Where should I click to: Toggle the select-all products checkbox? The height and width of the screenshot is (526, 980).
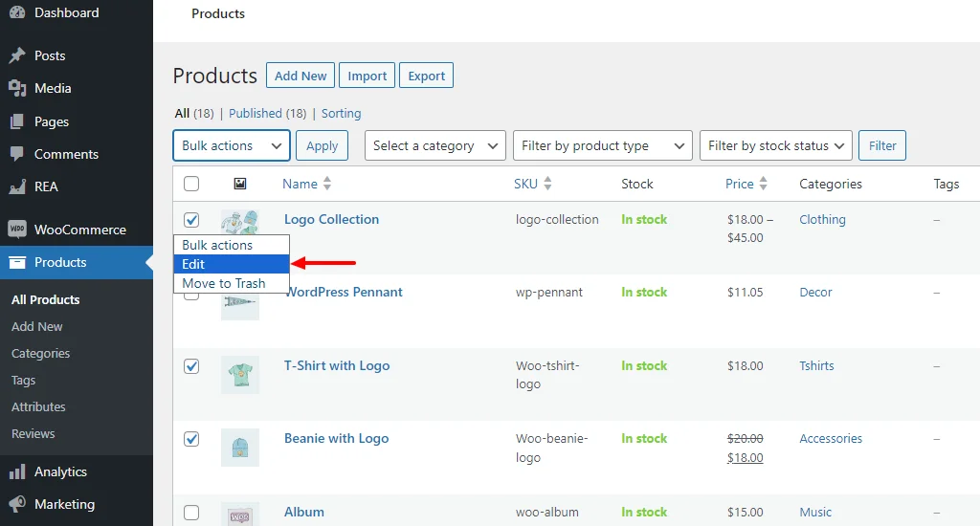point(191,184)
